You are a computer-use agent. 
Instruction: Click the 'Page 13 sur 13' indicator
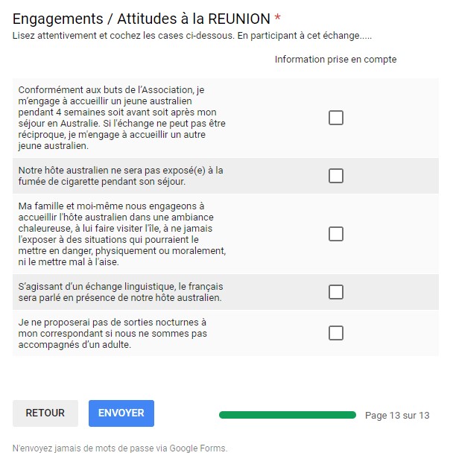pos(397,416)
